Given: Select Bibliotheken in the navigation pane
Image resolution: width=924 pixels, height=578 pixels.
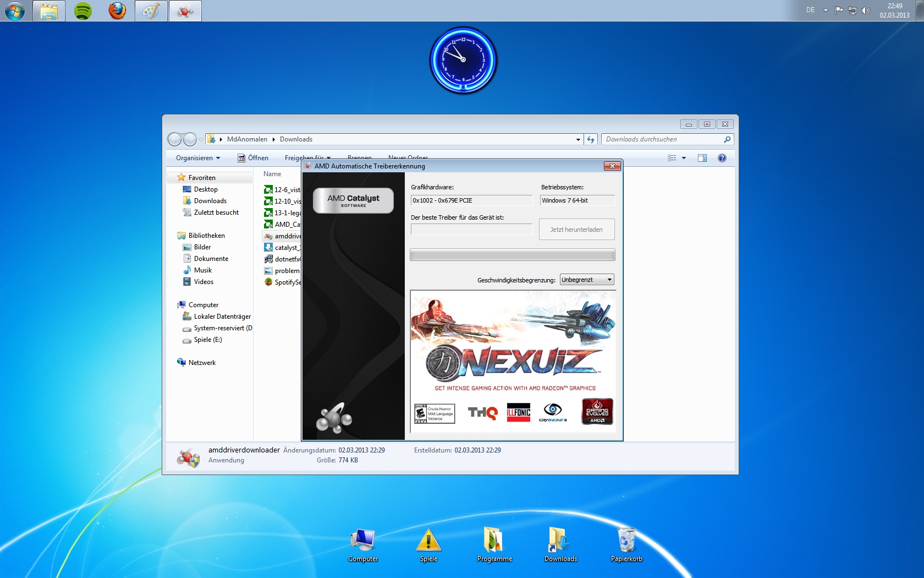Looking at the screenshot, I should pyautogui.click(x=206, y=236).
